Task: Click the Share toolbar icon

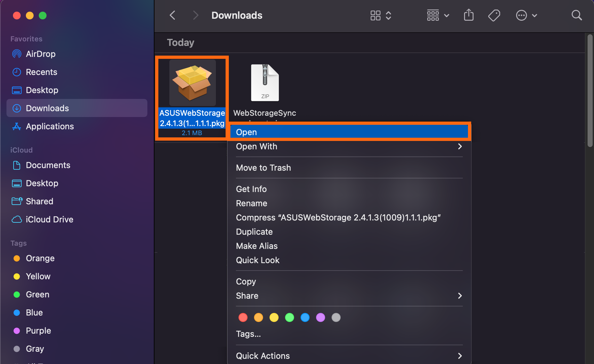Action: [x=469, y=15]
